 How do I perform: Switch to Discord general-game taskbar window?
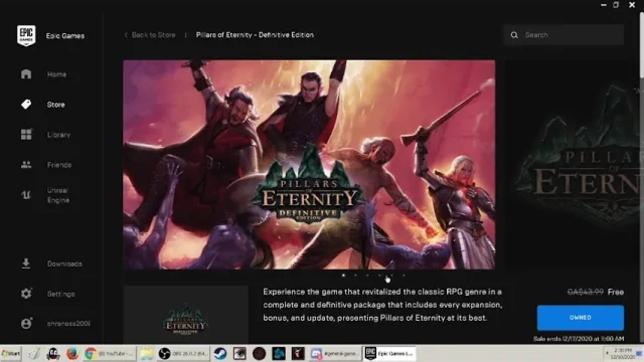[335, 353]
